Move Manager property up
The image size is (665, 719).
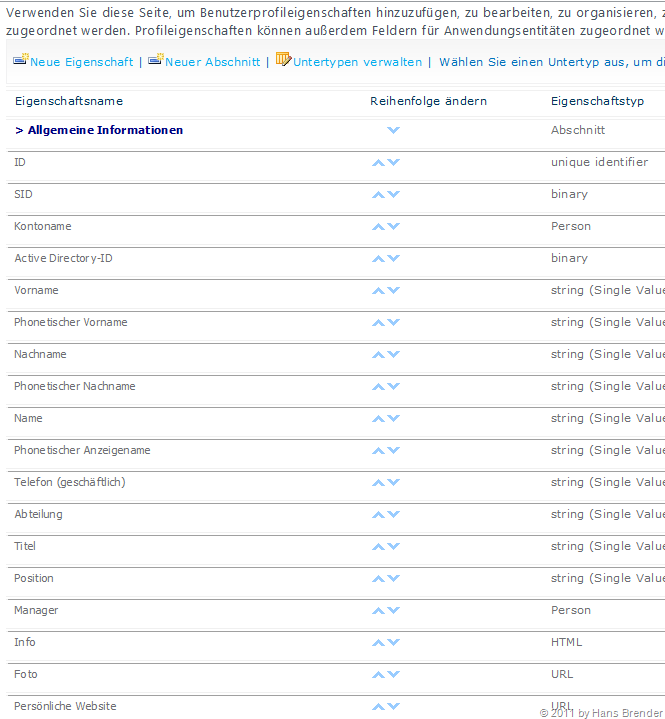[378, 611]
